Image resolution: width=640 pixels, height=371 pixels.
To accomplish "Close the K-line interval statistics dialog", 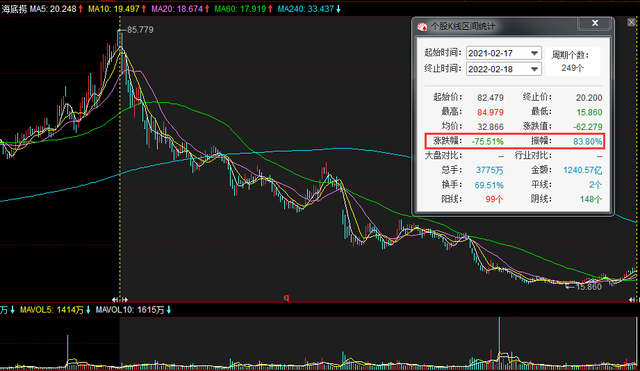I will coord(595,23).
